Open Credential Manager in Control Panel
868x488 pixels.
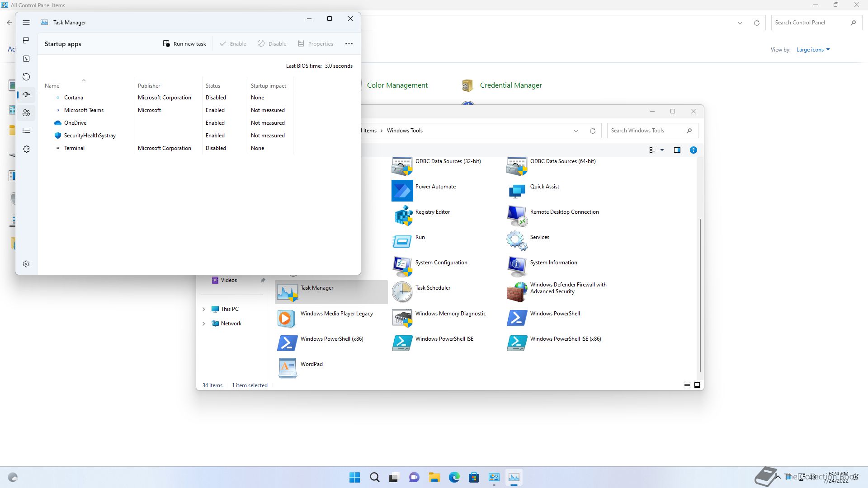pos(502,85)
